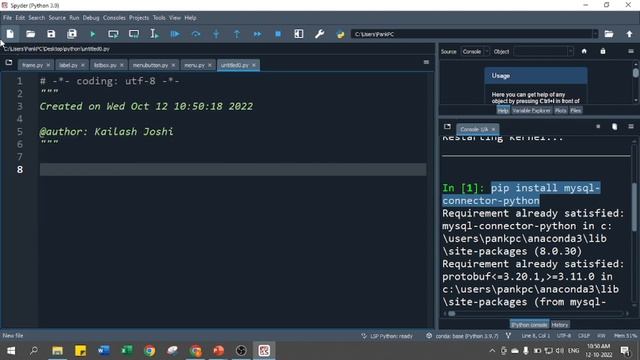This screenshot has width=640, height=360.
Task: Toggle the Help pane lock icon
Action: pos(603,51)
